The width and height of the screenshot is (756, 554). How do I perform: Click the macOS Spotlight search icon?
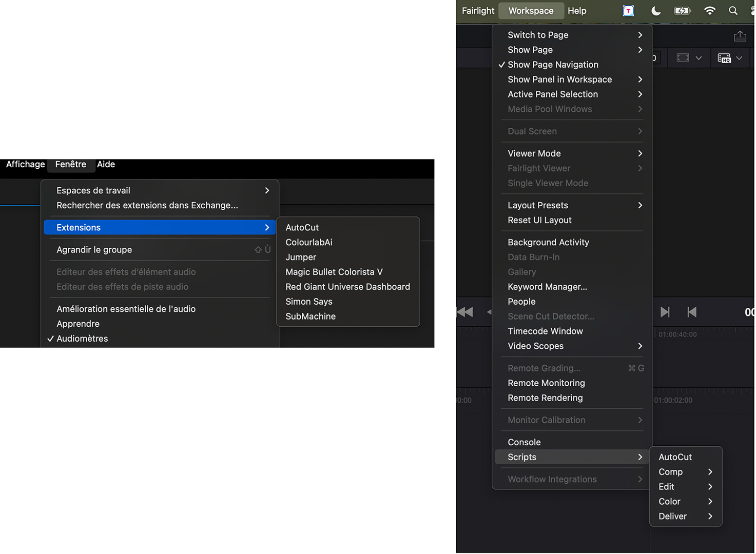tap(733, 11)
